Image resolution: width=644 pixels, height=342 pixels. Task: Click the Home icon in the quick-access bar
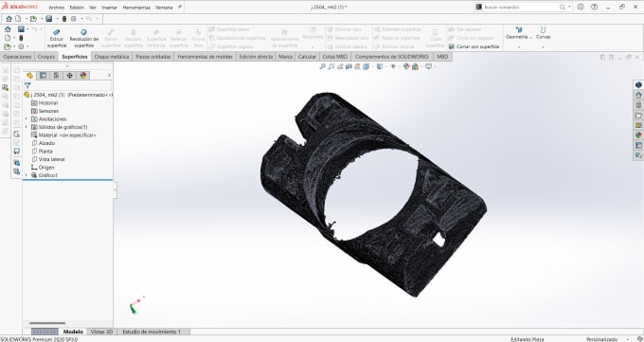pos(9,19)
